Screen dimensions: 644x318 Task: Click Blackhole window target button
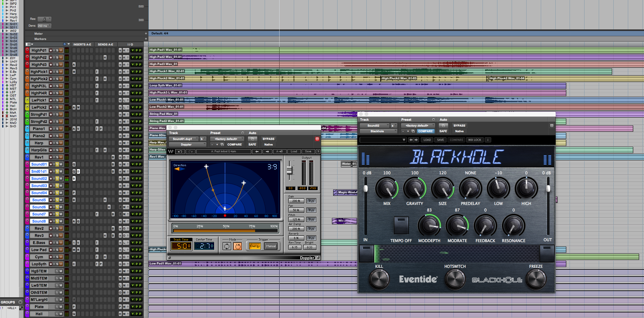[552, 126]
